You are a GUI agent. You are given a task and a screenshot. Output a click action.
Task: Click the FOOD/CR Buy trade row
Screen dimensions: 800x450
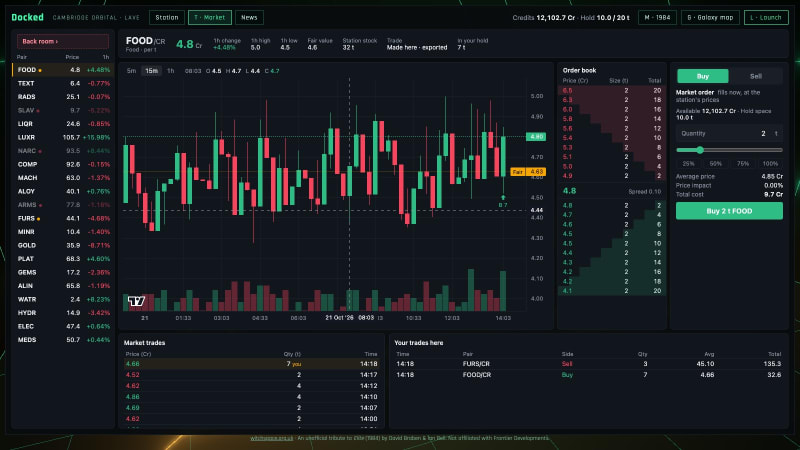[x=588, y=375]
